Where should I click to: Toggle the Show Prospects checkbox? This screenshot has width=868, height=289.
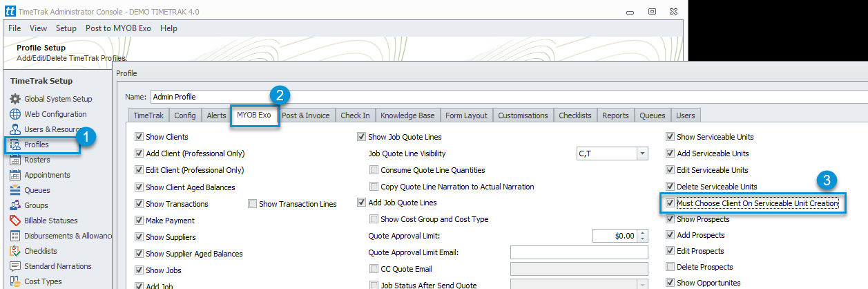[x=670, y=219]
